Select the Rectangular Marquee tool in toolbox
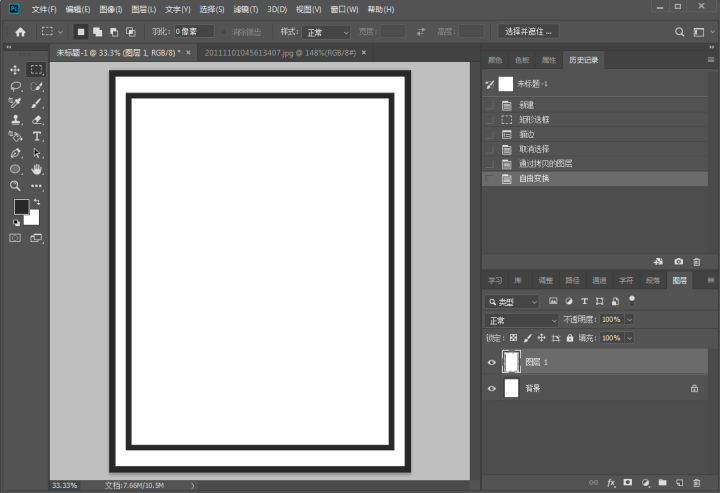The width and height of the screenshot is (720, 493). pos(36,70)
